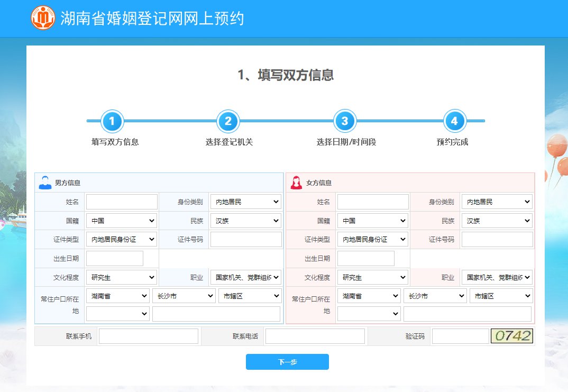Open male 文化程度 dropdown showing 研究生
The height and width of the screenshot is (392, 568).
pos(122,277)
